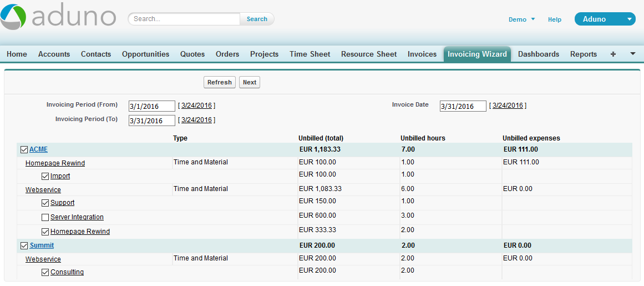Untick the Import task checkbox
Viewport: 644px width, 286px height.
45,176
